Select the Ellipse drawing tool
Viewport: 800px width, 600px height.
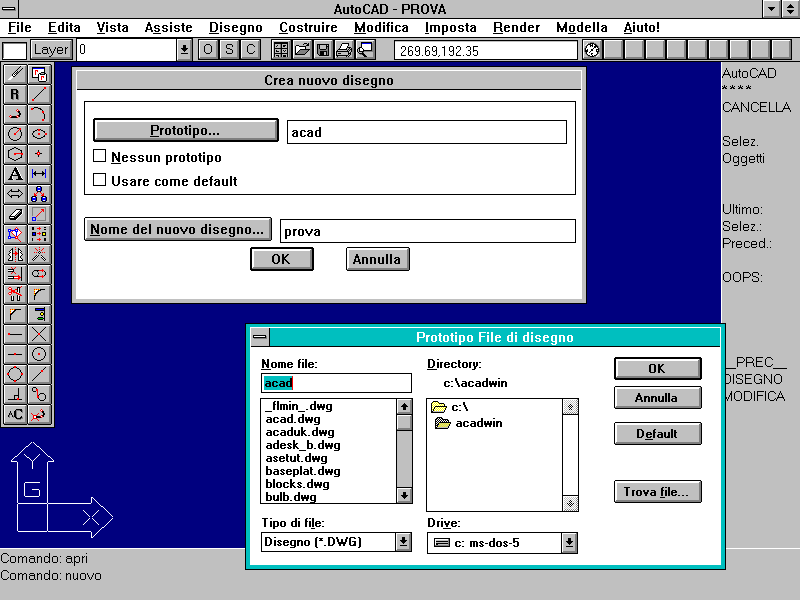[x=39, y=134]
